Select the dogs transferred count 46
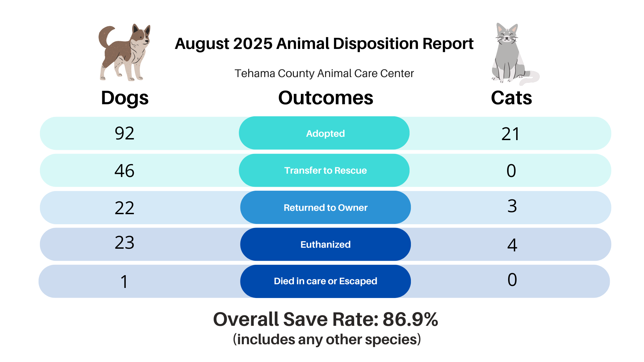The height and width of the screenshot is (362, 644). pos(124,171)
